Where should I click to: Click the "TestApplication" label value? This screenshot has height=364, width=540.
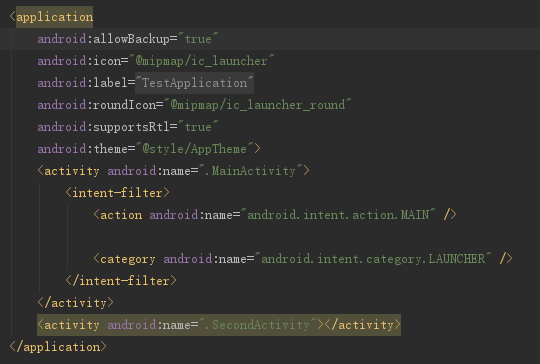point(195,83)
